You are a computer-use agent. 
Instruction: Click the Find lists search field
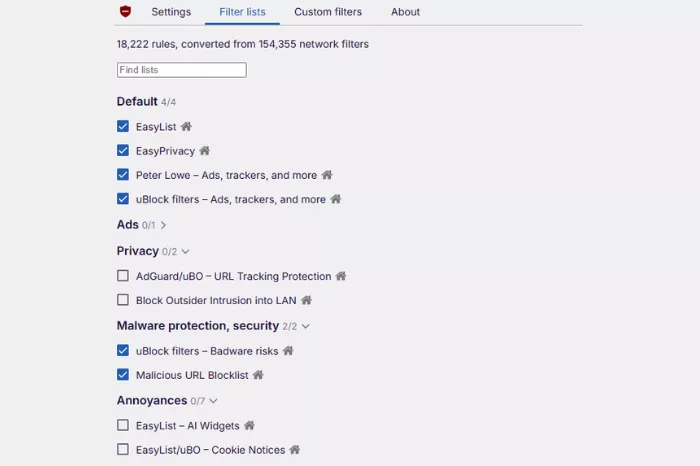182,70
